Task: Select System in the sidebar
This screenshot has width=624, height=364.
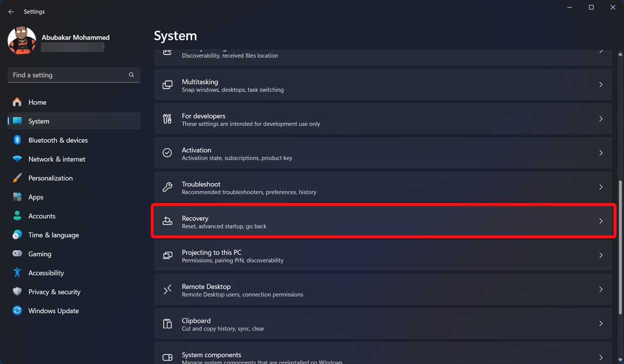Action: tap(37, 121)
